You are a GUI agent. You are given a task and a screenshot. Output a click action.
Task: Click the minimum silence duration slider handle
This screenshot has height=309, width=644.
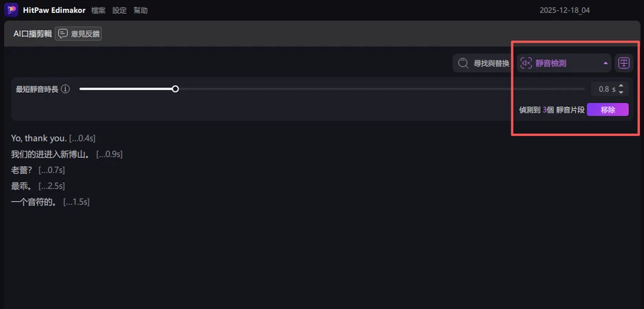175,89
